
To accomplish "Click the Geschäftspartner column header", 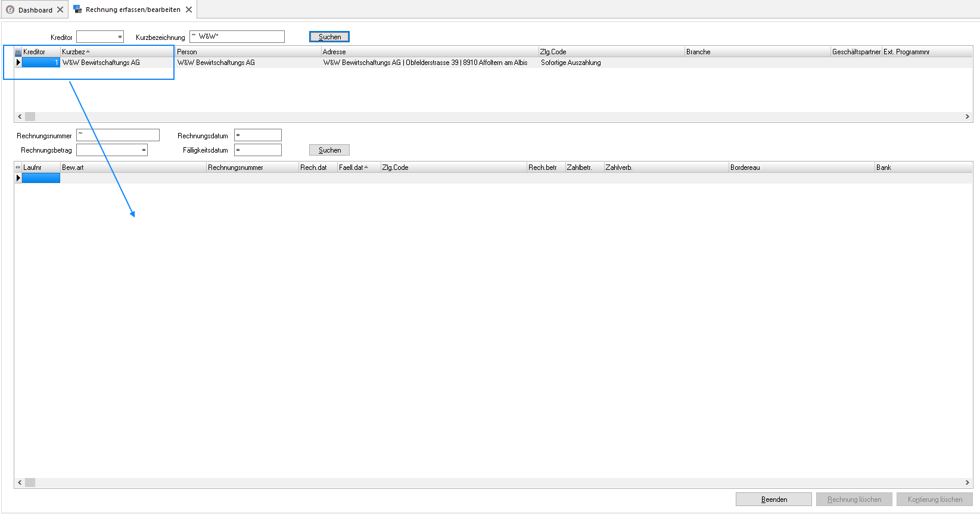I will point(856,52).
